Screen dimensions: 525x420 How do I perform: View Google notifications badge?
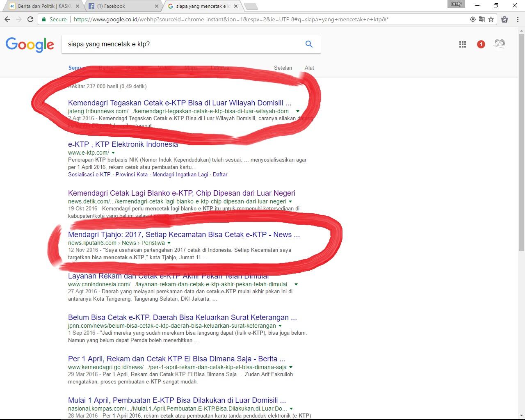click(x=481, y=44)
